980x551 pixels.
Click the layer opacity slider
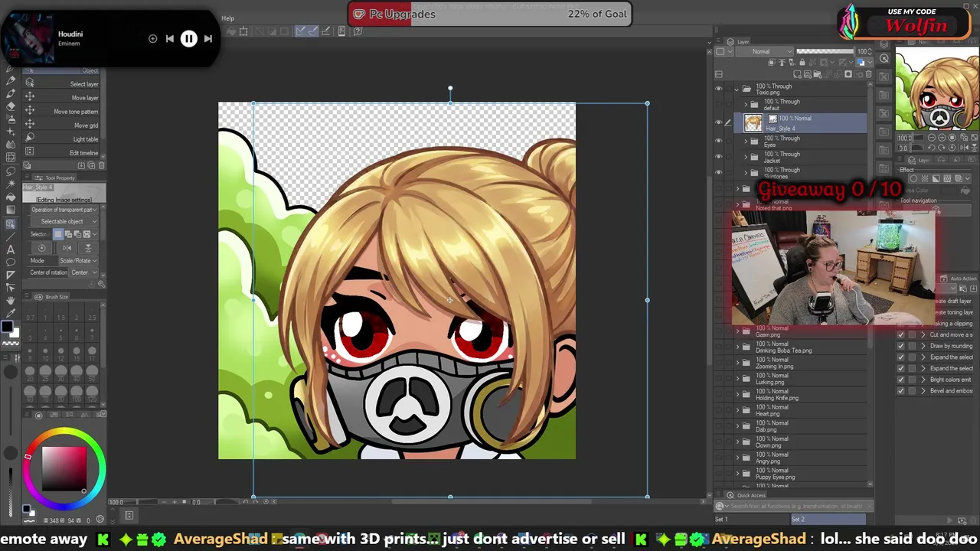[825, 51]
